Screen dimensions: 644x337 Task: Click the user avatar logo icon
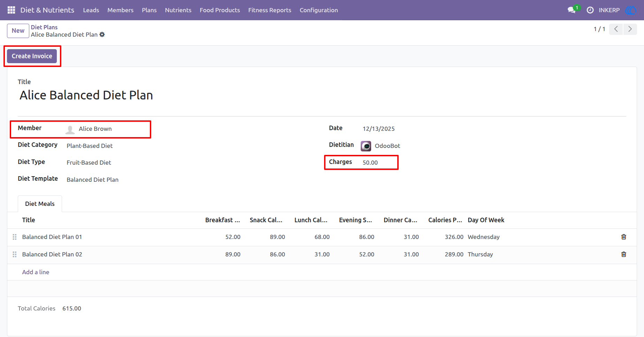coord(631,10)
